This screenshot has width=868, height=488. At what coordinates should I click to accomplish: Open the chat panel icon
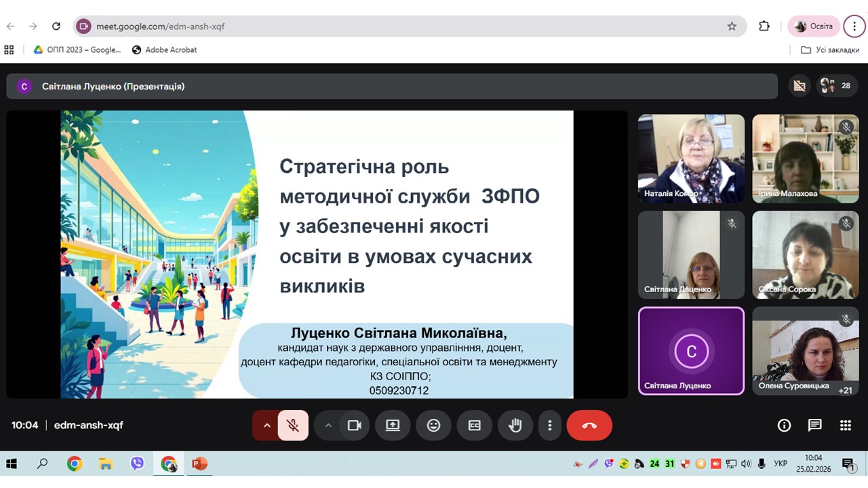tap(814, 426)
